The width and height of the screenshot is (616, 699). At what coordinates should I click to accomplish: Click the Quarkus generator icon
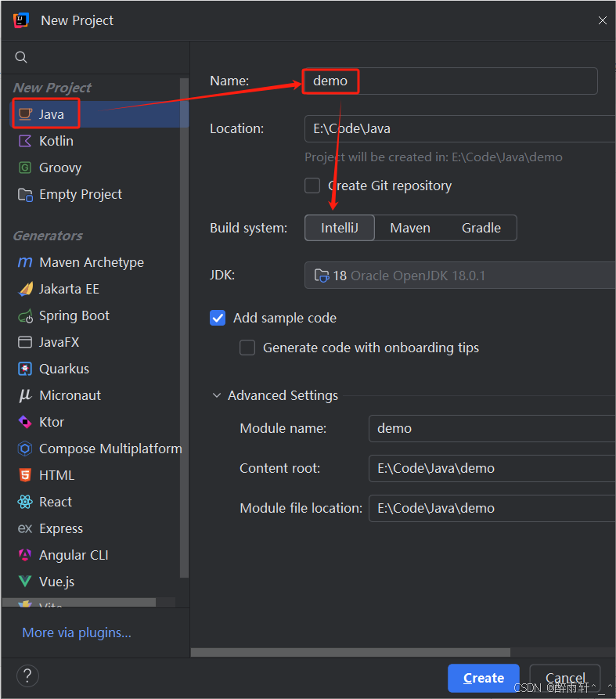[25, 369]
